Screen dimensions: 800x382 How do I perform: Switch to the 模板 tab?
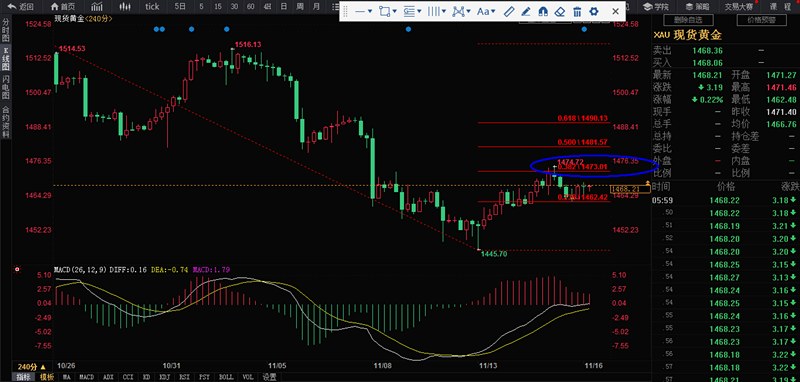pyautogui.click(x=46, y=377)
